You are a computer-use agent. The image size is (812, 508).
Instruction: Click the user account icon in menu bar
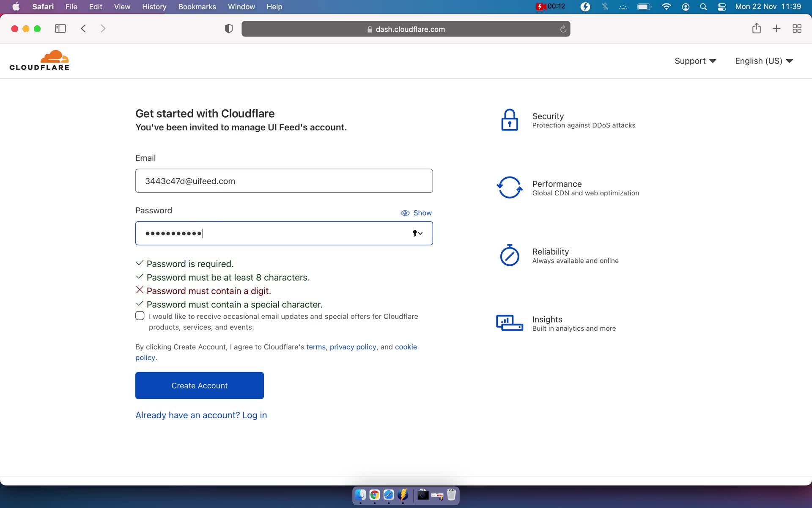(686, 7)
